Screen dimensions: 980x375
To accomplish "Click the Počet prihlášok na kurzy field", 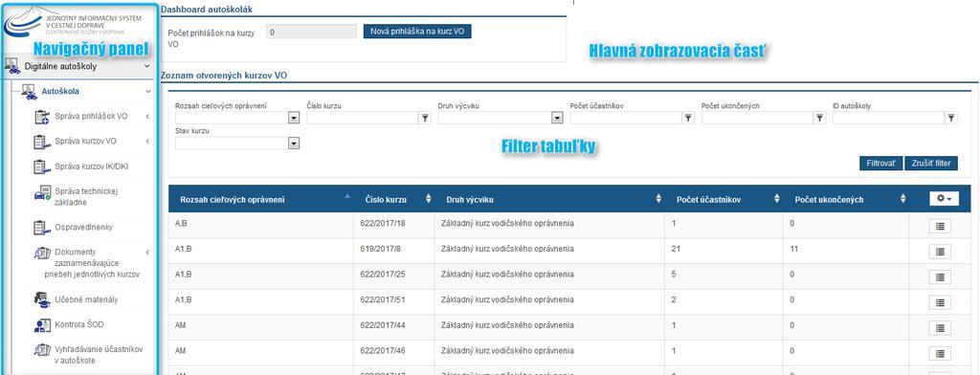I will tap(311, 32).
